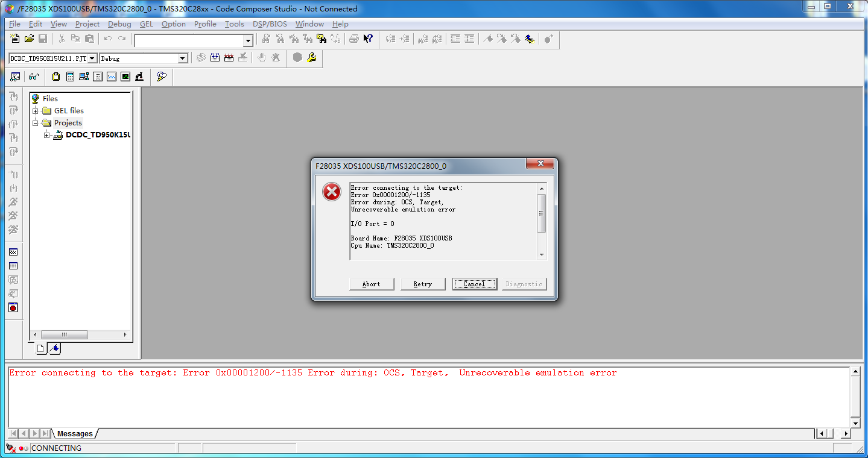Click the memory list sidebar icon
This screenshot has height=458, width=868.
pyautogui.click(x=13, y=266)
